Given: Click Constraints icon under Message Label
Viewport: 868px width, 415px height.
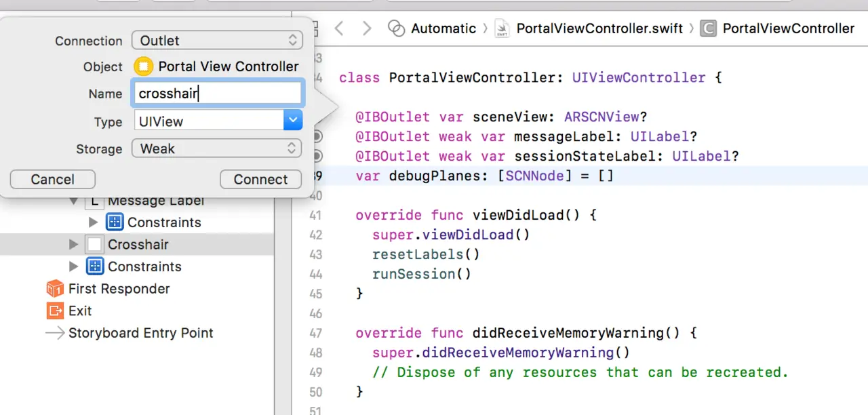Looking at the screenshot, I should [x=115, y=222].
